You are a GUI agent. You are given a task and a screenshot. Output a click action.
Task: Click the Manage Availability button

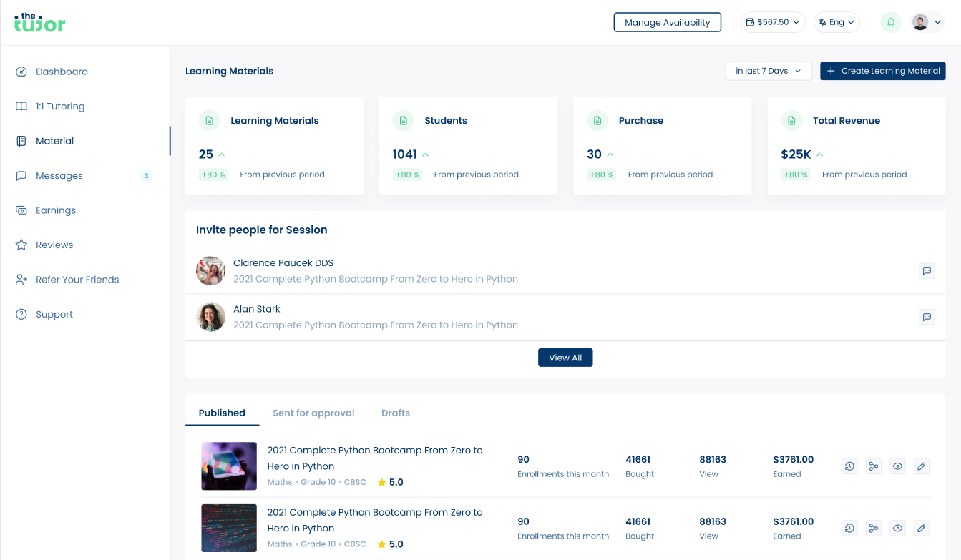point(667,22)
